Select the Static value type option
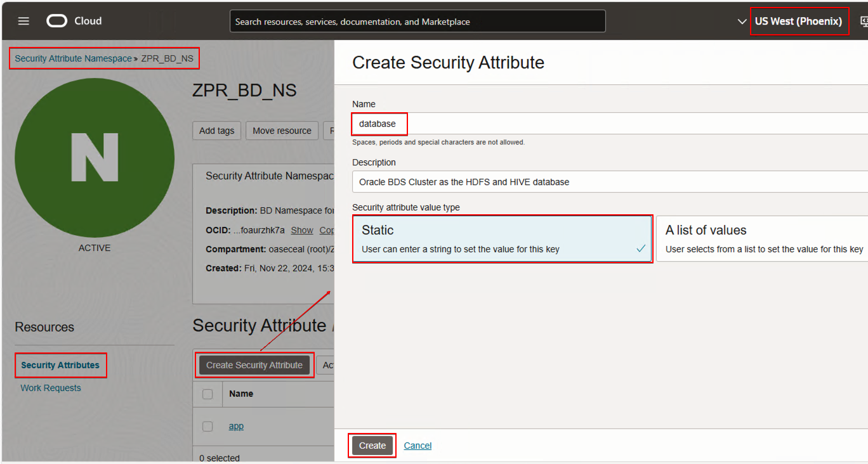Screen dimensions: 868x464 (x=503, y=239)
